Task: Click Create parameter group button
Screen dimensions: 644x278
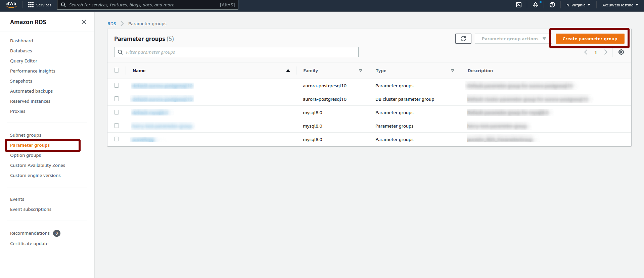Action: [x=590, y=39]
